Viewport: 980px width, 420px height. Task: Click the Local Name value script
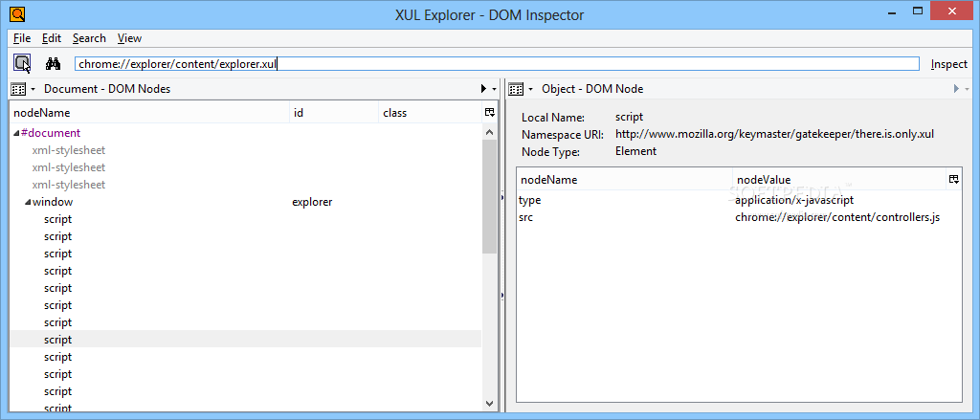pos(629,117)
